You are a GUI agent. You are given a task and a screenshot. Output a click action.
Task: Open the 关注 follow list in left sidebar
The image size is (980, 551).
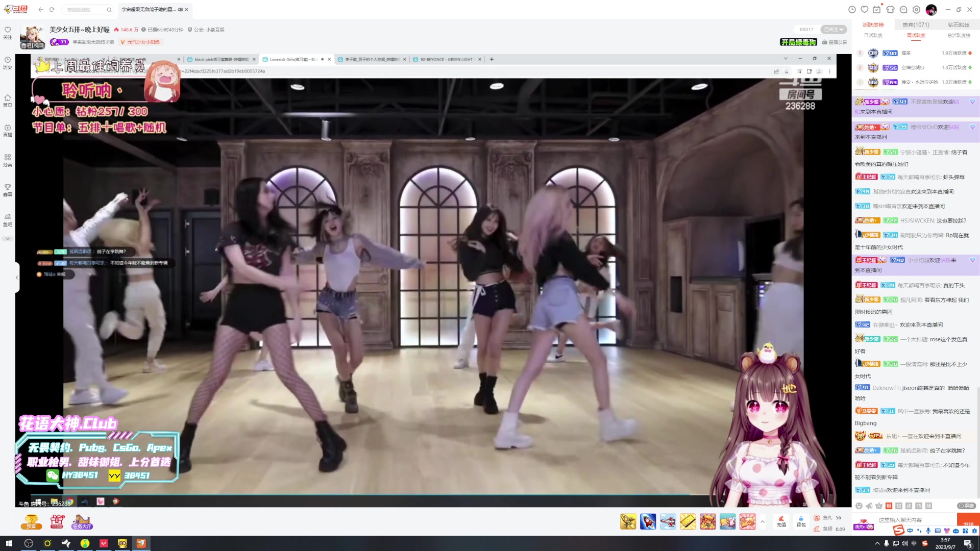8,33
